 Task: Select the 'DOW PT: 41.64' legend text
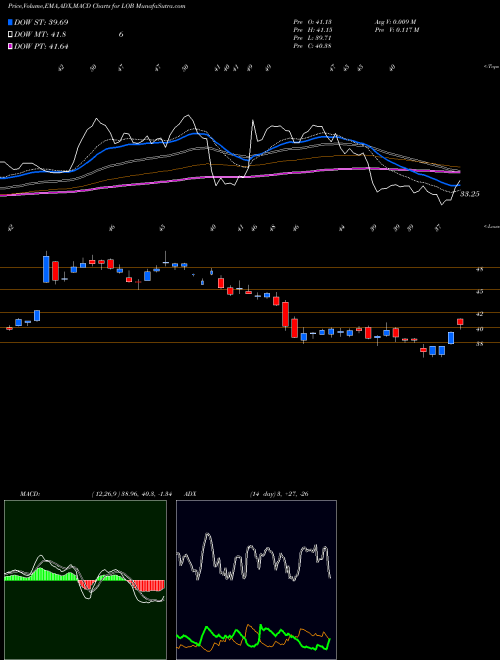(41, 46)
